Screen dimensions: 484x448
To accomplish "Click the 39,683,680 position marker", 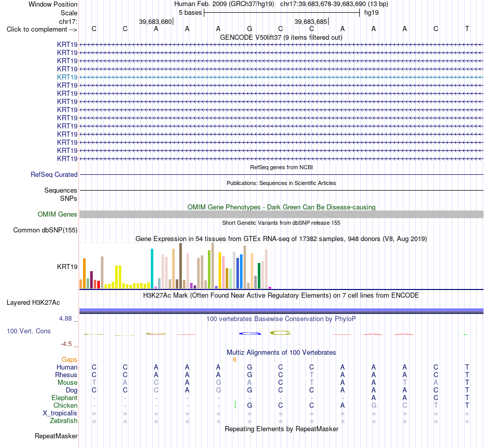I will click(156, 21).
